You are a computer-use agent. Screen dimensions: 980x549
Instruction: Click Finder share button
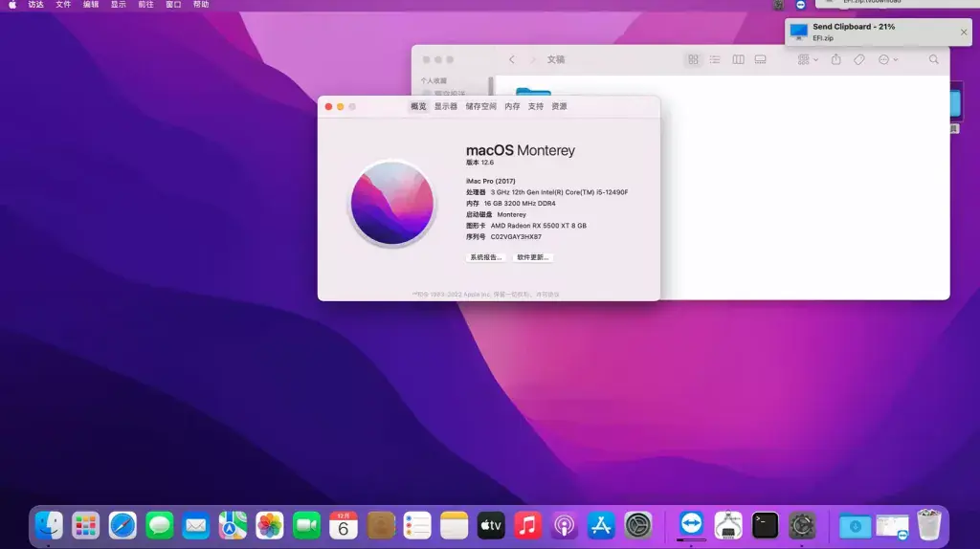pos(835,59)
